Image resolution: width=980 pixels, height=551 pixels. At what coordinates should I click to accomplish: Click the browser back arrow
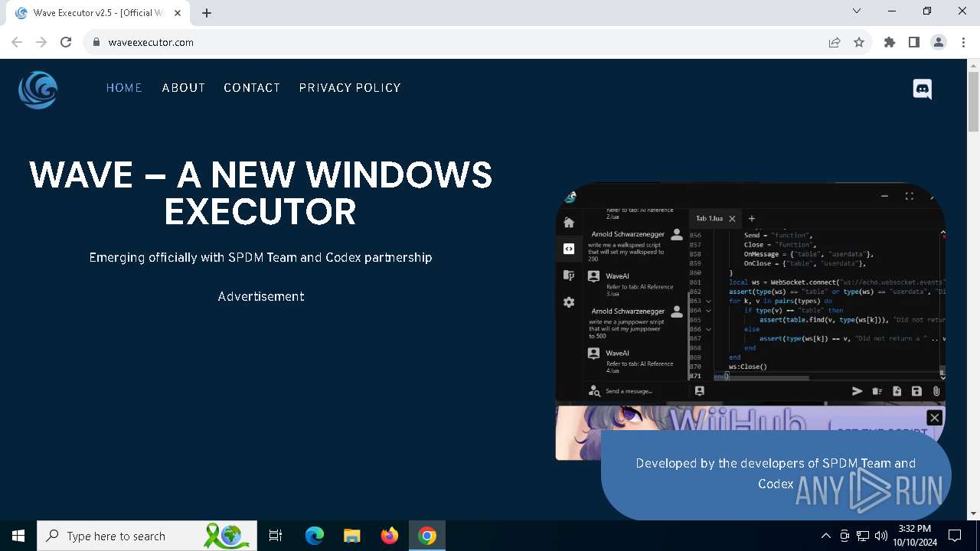pos(17,43)
